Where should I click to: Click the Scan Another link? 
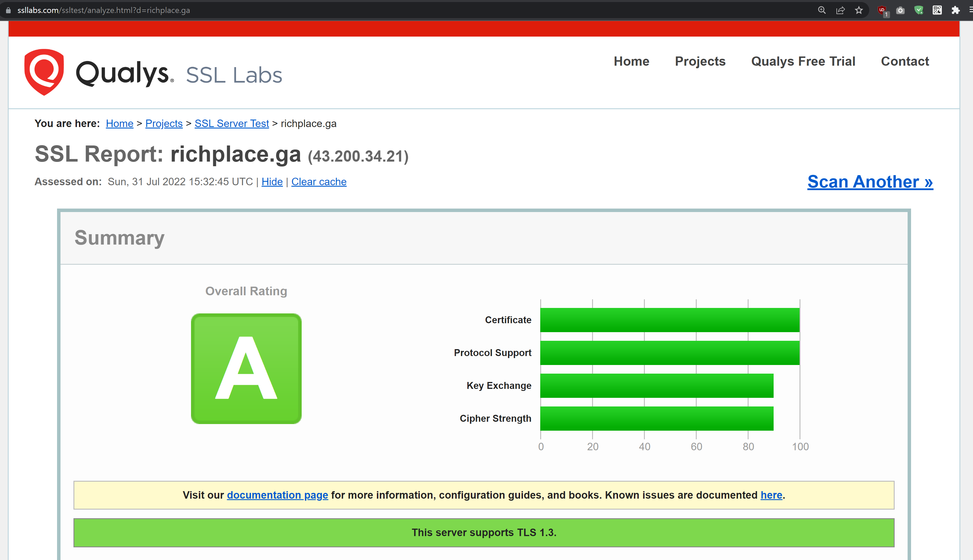(x=870, y=181)
